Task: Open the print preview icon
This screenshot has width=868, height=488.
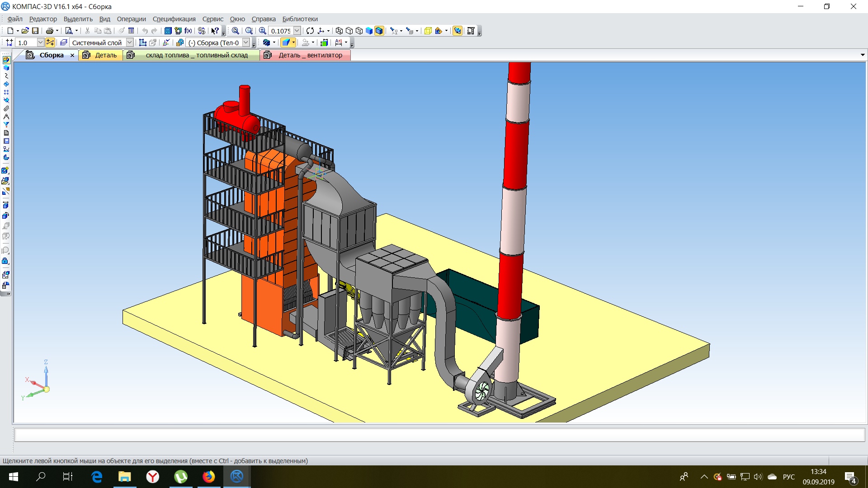Action: [69, 31]
